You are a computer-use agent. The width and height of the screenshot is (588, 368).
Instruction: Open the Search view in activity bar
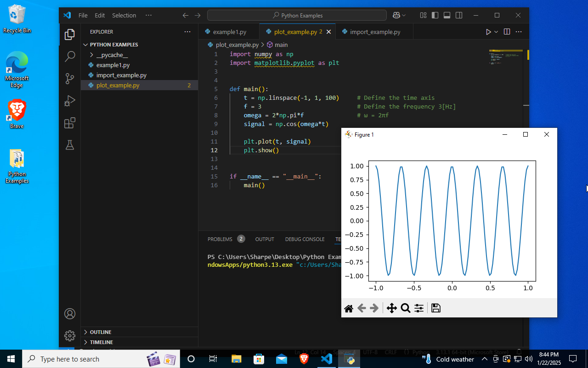pyautogui.click(x=70, y=57)
